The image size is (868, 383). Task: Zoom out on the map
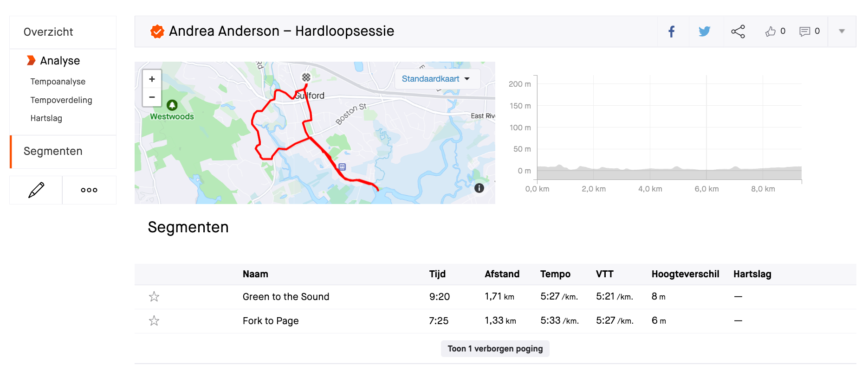tap(152, 97)
